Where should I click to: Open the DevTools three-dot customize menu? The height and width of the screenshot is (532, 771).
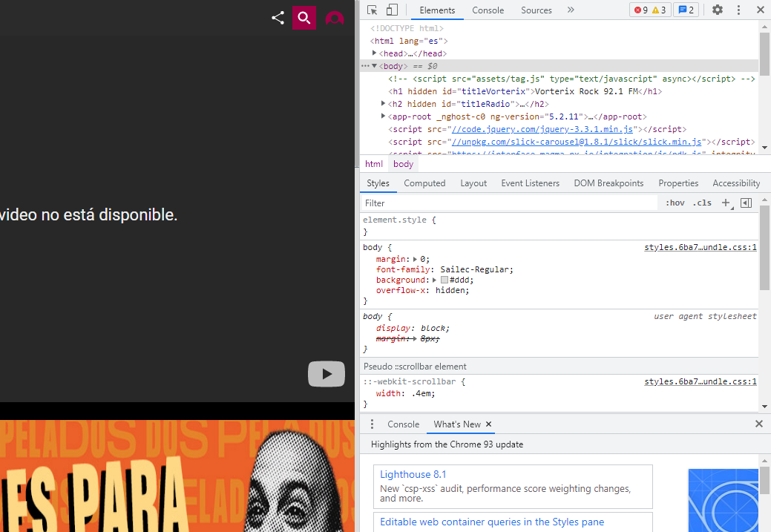[x=738, y=10]
